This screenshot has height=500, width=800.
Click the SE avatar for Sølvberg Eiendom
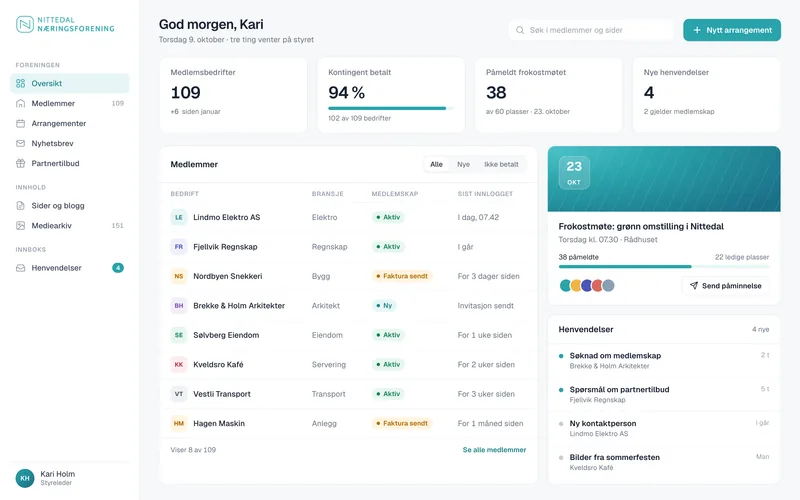[x=179, y=335]
